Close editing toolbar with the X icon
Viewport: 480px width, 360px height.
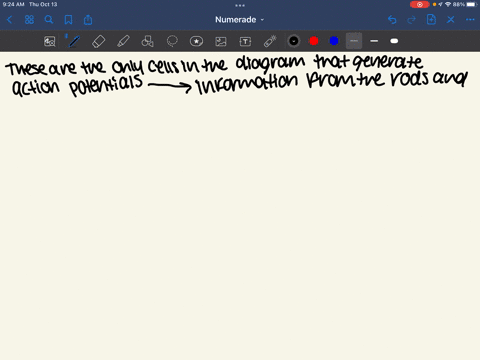pyautogui.click(x=451, y=20)
